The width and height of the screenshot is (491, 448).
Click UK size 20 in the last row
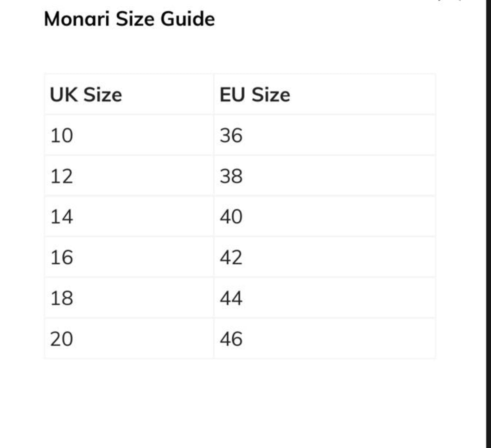[62, 339]
